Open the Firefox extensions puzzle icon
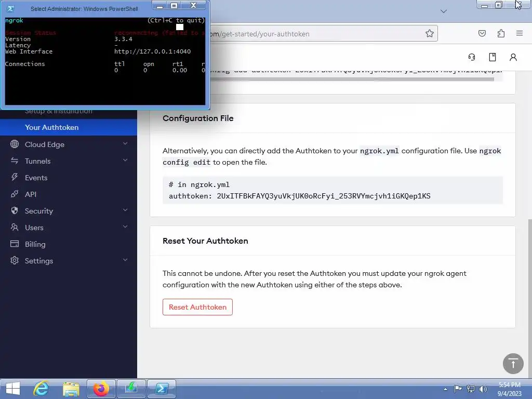The width and height of the screenshot is (532, 399). point(501,33)
